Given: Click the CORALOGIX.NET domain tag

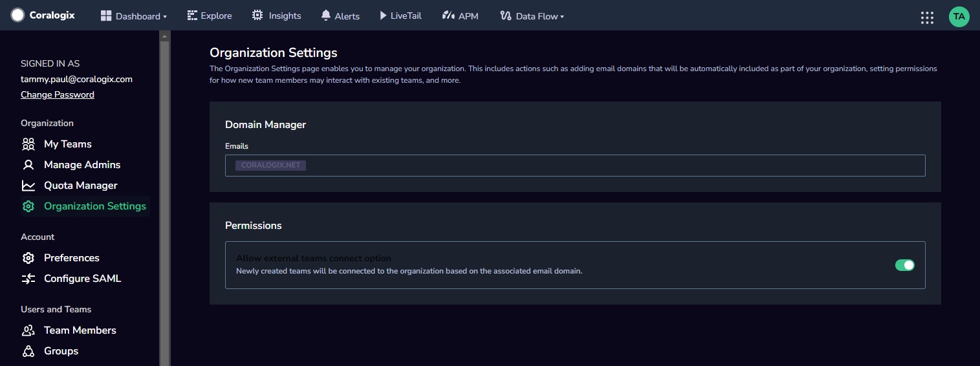Looking at the screenshot, I should (x=270, y=166).
